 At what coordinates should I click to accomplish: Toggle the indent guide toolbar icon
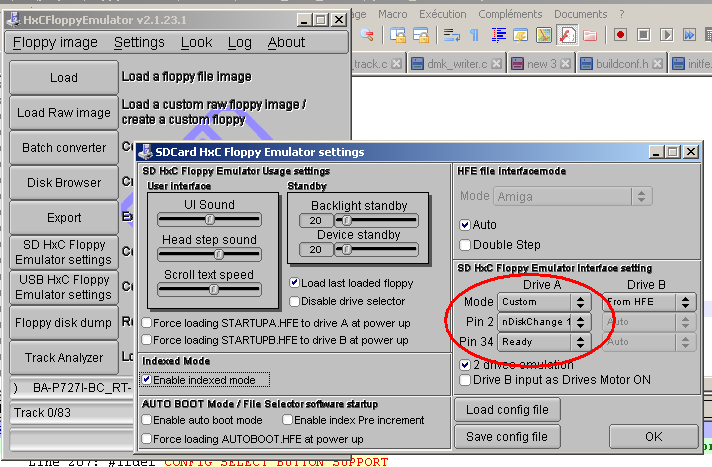click(499, 35)
